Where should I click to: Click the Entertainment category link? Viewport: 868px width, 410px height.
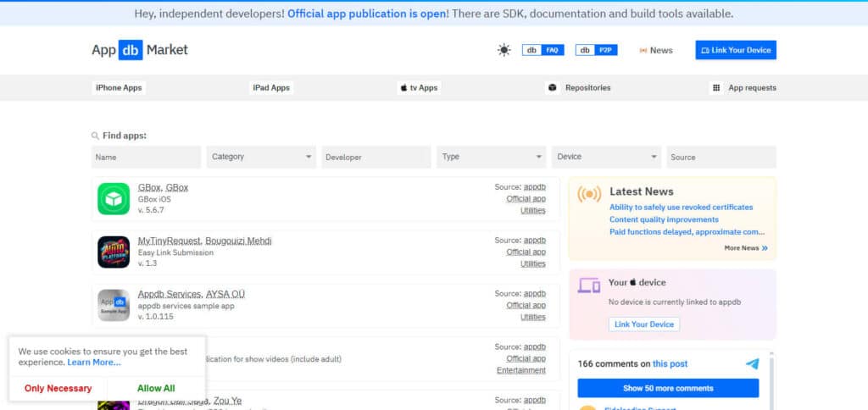point(521,370)
